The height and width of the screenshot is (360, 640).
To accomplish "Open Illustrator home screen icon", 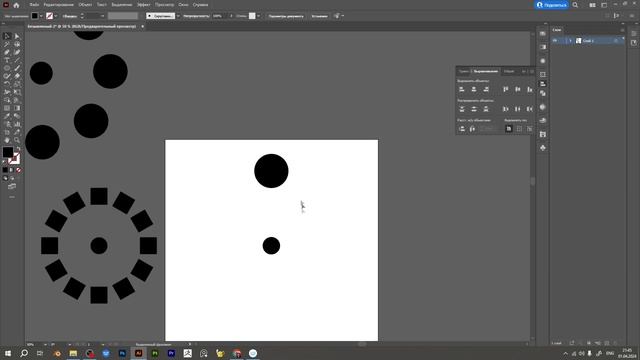I will [x=16, y=5].
